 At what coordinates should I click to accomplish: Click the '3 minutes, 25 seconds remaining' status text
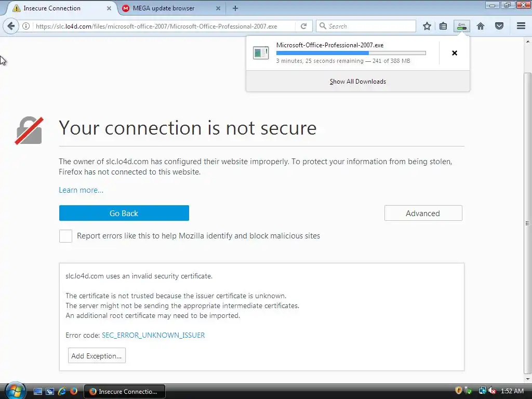coord(320,61)
